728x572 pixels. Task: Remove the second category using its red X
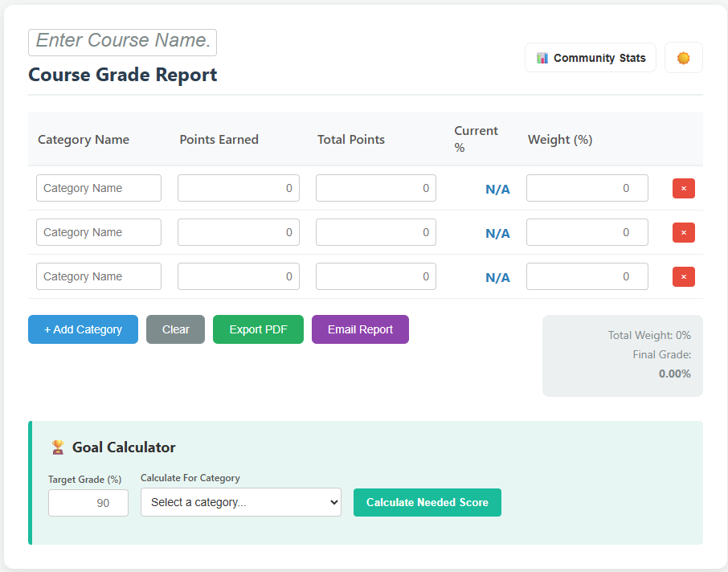click(x=683, y=232)
